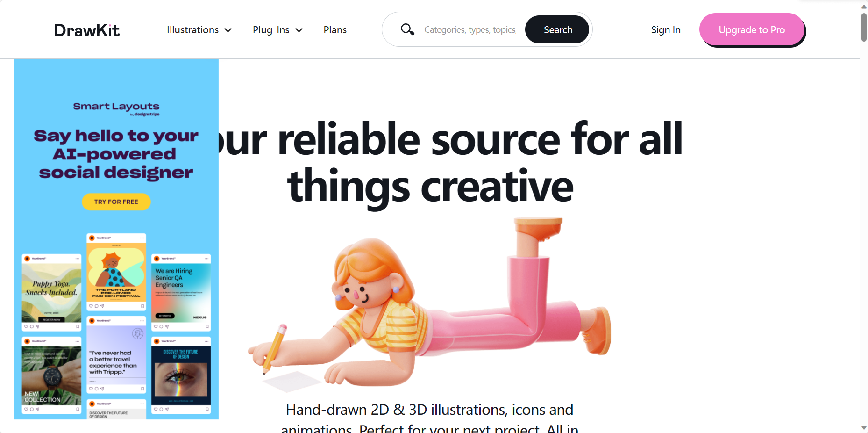Screen dimensions: 868x433
Task: Open the Plans page
Action: (x=335, y=30)
